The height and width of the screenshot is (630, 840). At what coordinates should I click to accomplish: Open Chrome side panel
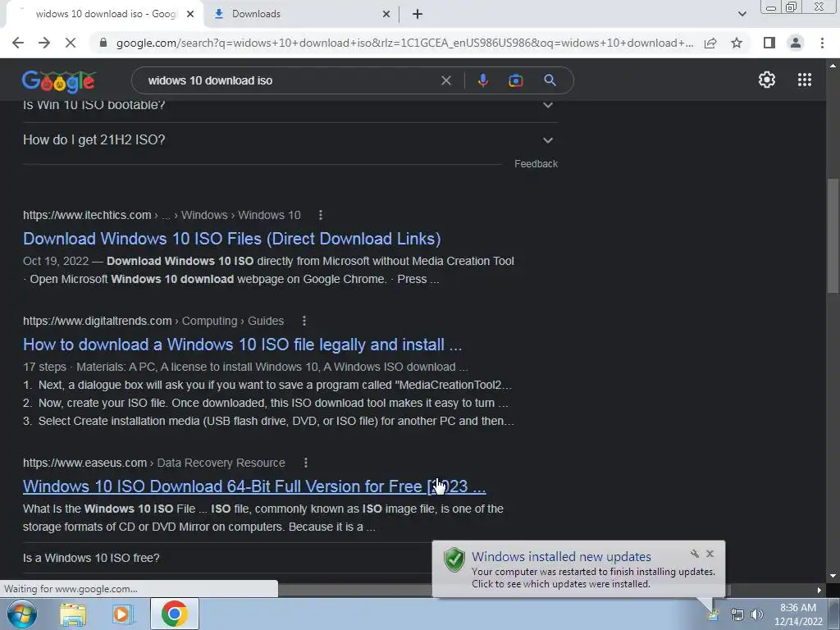point(769,43)
